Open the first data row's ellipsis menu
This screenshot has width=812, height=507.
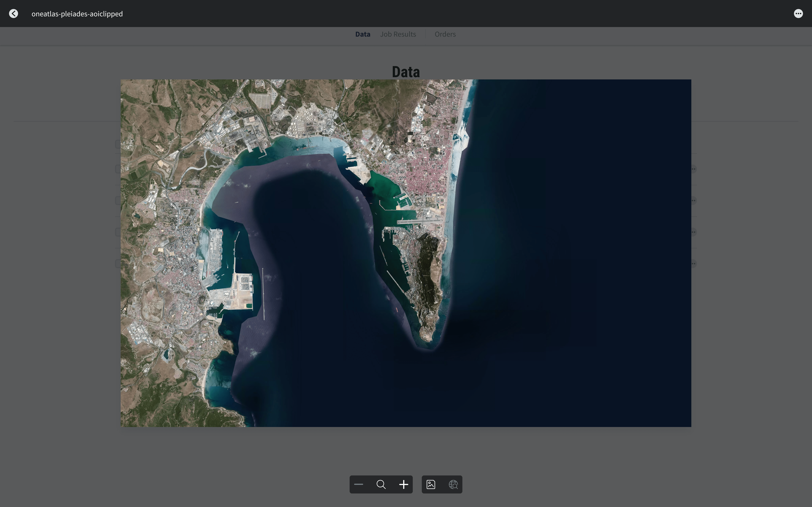pyautogui.click(x=694, y=169)
